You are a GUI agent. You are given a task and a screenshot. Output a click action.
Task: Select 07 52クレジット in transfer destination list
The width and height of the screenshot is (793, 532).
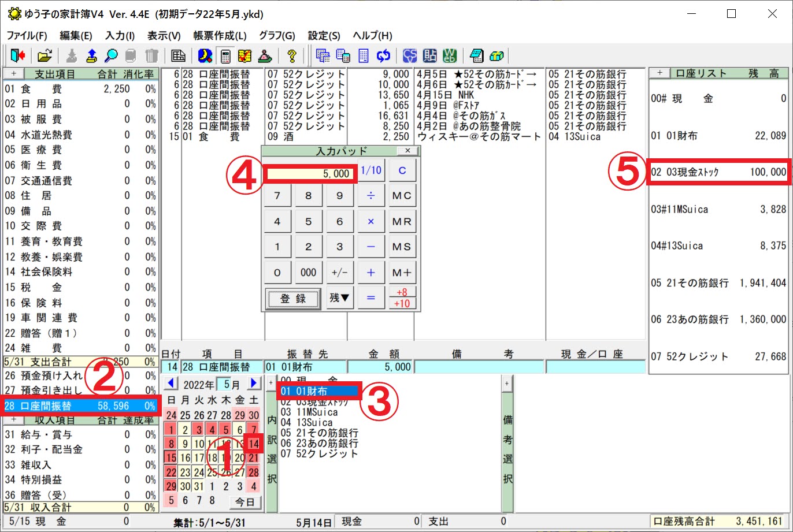tap(320, 453)
